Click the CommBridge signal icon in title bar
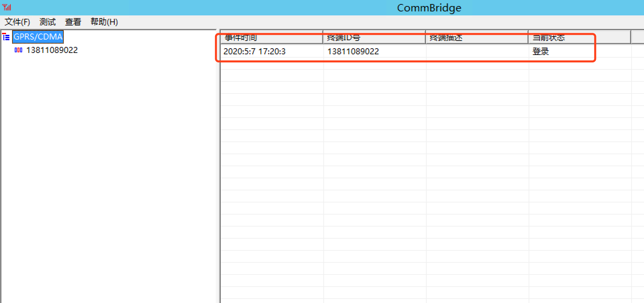Screen dimensions: 644x303 7,7
